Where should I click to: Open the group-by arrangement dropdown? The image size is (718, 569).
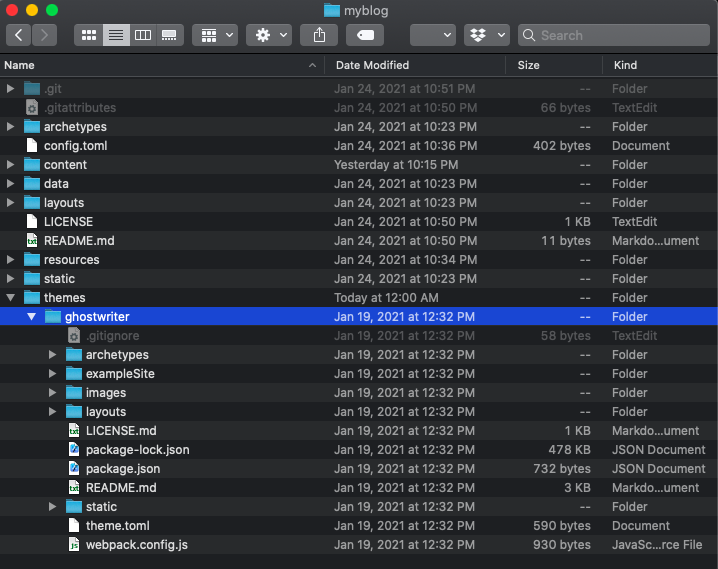(215, 35)
